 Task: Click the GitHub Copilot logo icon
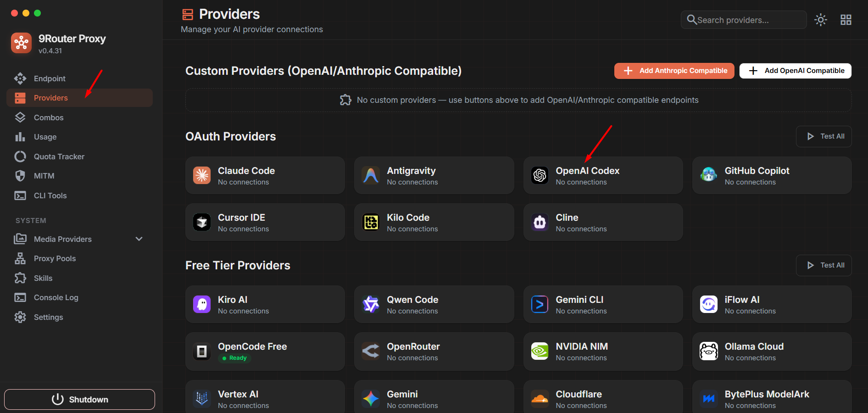coord(709,175)
